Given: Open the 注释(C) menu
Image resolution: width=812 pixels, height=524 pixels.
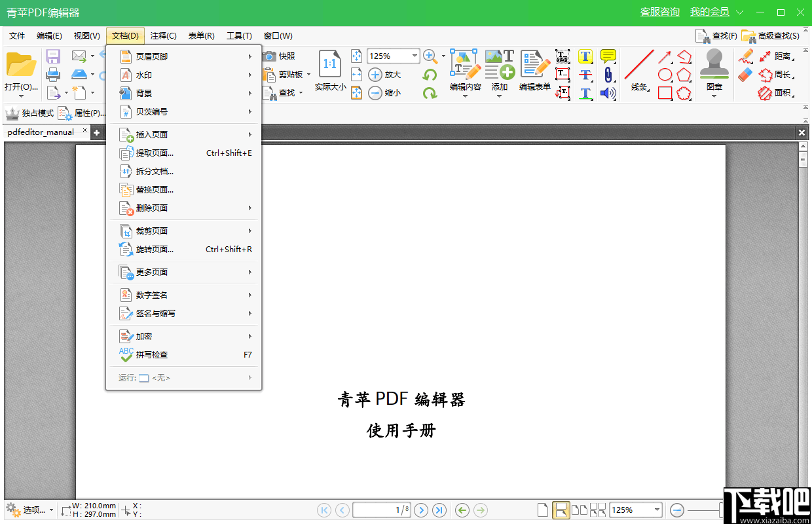Looking at the screenshot, I should coord(162,35).
